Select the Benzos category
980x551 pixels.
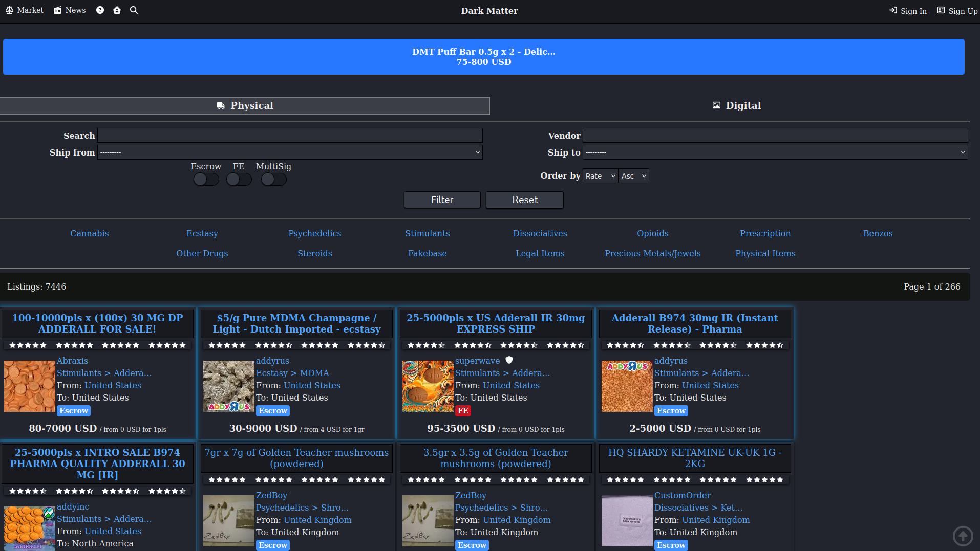(x=878, y=233)
